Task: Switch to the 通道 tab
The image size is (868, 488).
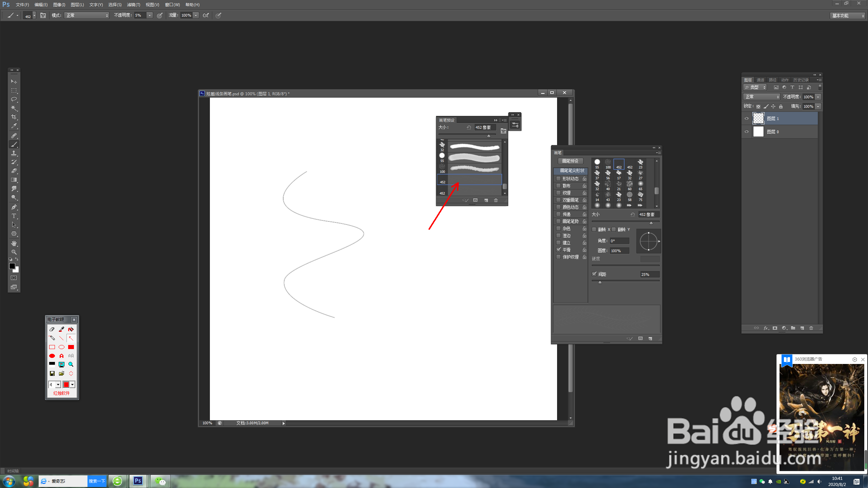Action: tap(760, 80)
